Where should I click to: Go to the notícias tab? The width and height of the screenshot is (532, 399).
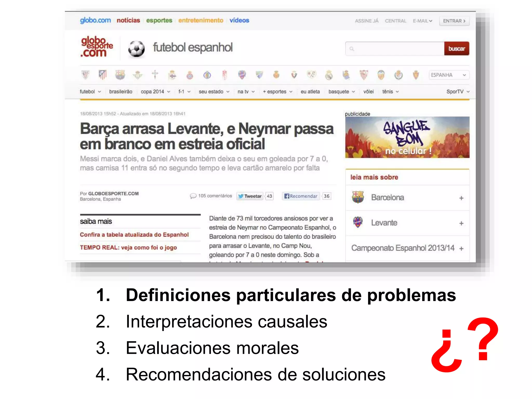(128, 20)
